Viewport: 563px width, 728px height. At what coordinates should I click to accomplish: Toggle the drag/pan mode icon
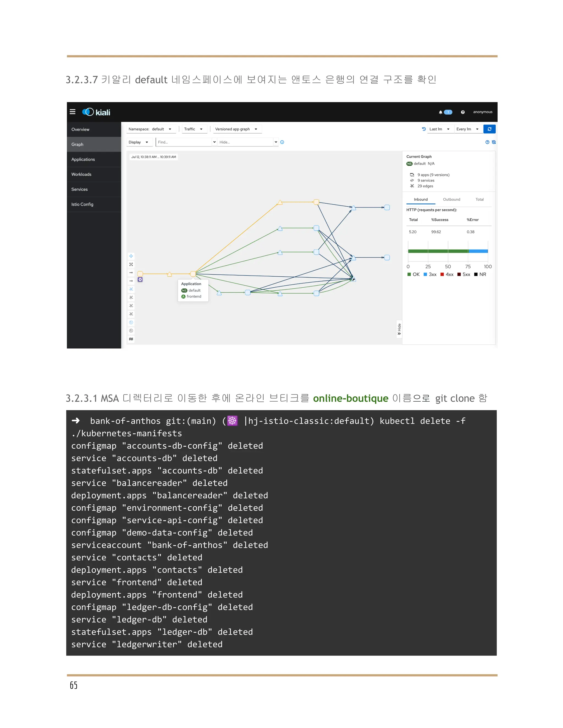click(131, 256)
